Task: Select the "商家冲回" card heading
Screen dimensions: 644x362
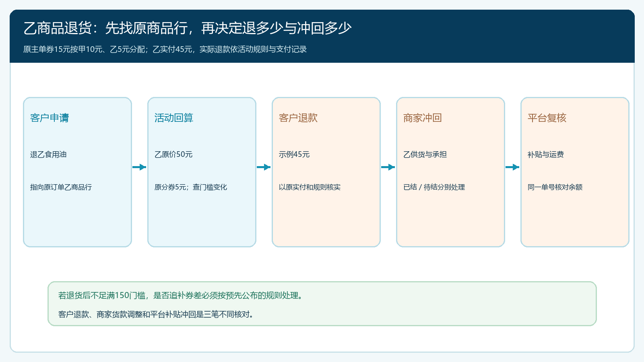Action: (x=423, y=118)
